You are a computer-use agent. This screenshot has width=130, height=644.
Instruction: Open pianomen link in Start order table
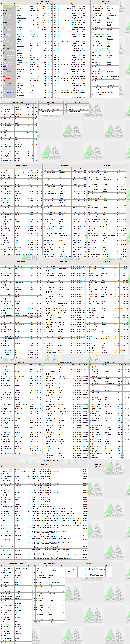[x=109, y=39]
